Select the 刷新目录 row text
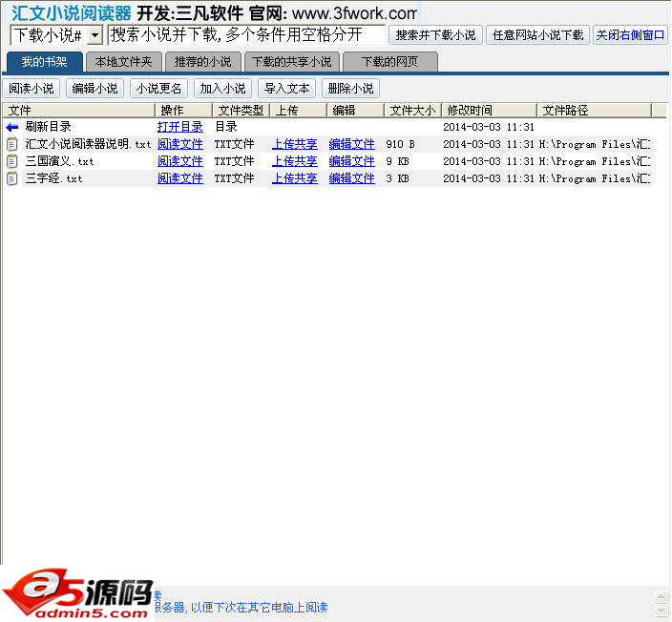672x622 pixels. click(x=48, y=127)
